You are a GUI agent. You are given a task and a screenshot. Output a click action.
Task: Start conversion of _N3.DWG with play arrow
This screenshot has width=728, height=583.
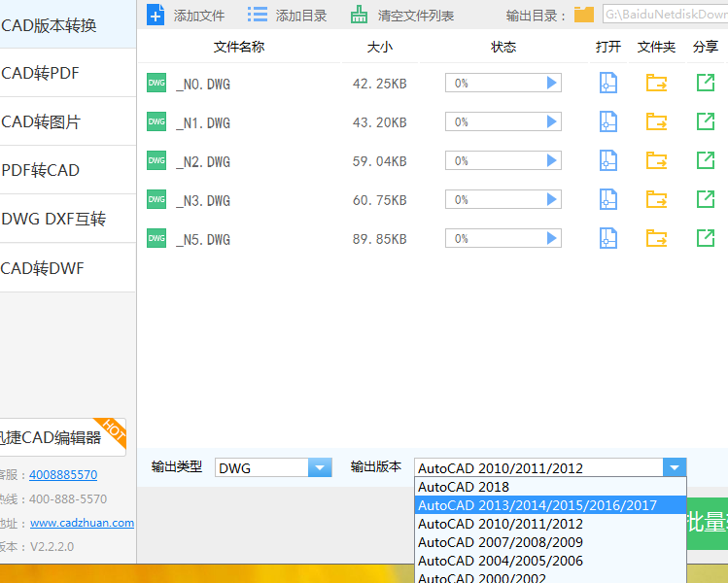click(x=551, y=199)
